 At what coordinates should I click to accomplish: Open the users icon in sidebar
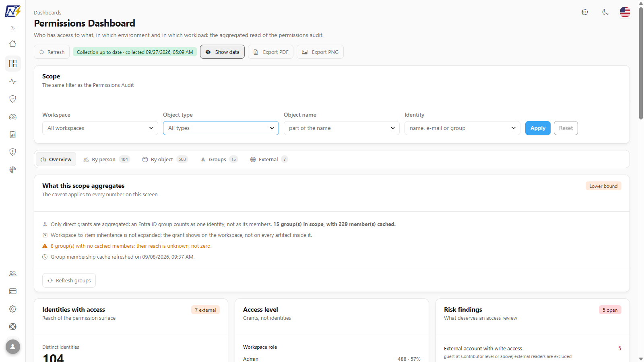click(13, 274)
